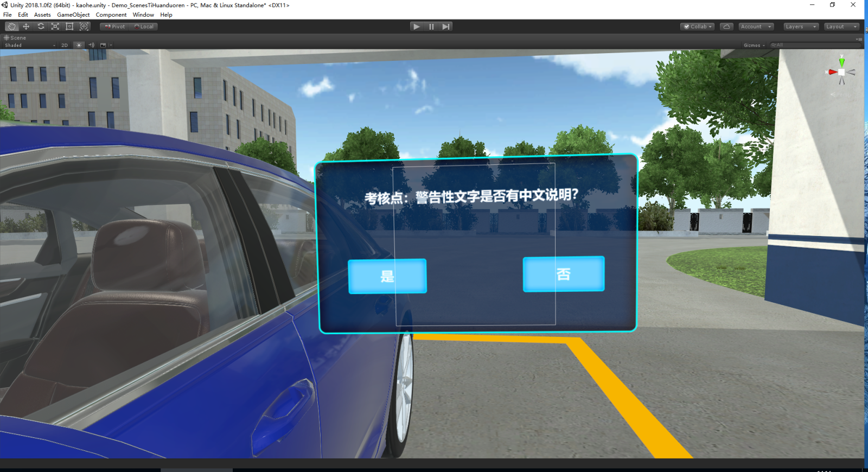Expand the Layers dropdown
The height and width of the screenshot is (472, 868).
click(800, 27)
